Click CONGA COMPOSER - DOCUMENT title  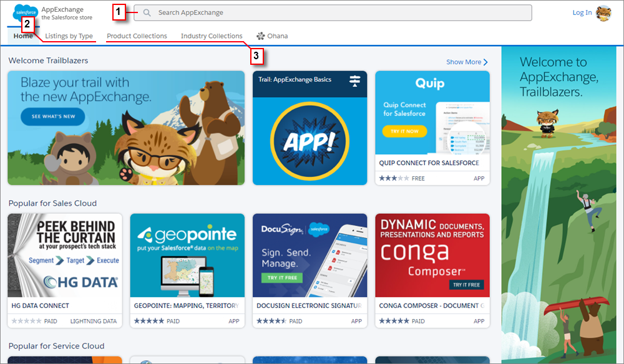(x=432, y=305)
